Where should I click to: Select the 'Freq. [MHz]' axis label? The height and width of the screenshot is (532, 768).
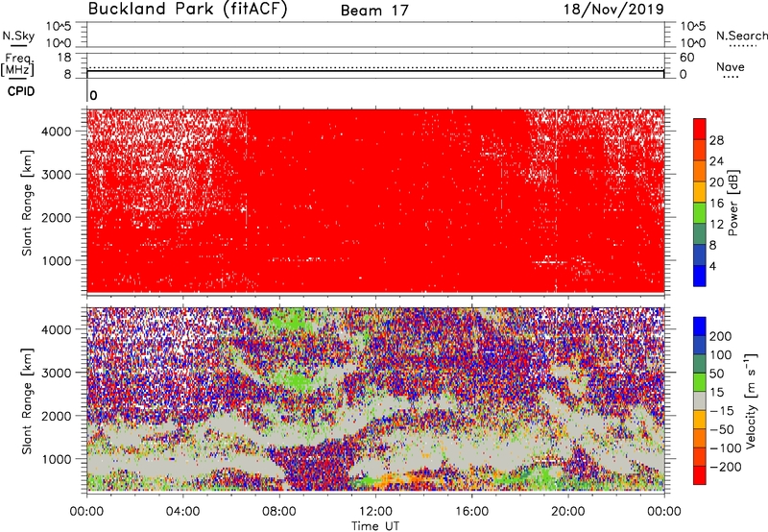pos(17,64)
